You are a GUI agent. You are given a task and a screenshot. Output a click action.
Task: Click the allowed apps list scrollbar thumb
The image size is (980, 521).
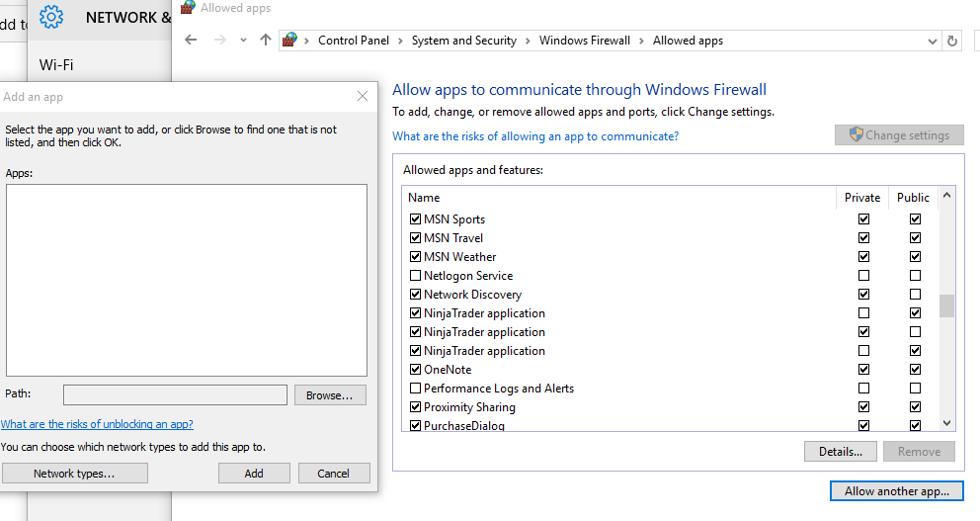946,306
